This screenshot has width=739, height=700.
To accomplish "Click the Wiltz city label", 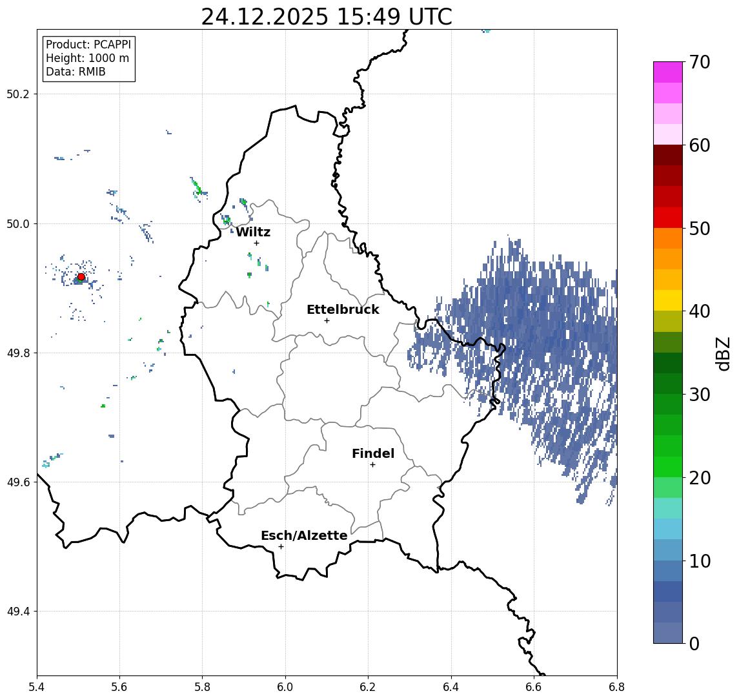I will [253, 232].
